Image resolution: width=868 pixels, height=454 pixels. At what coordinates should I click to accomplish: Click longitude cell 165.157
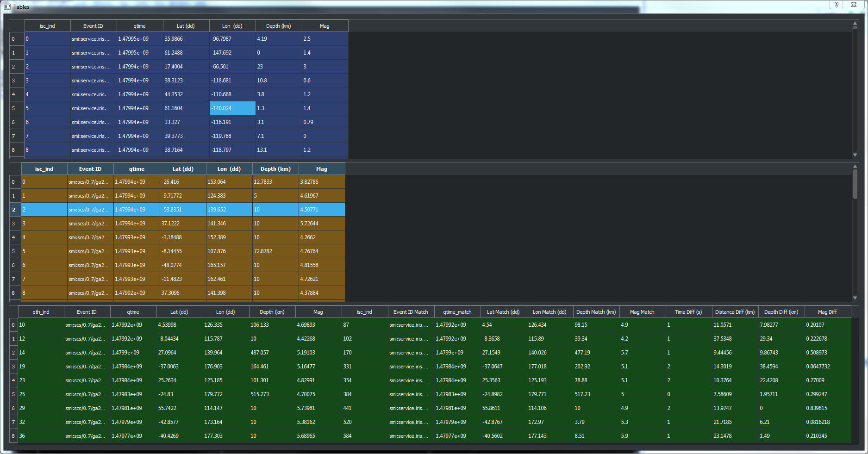tap(229, 265)
